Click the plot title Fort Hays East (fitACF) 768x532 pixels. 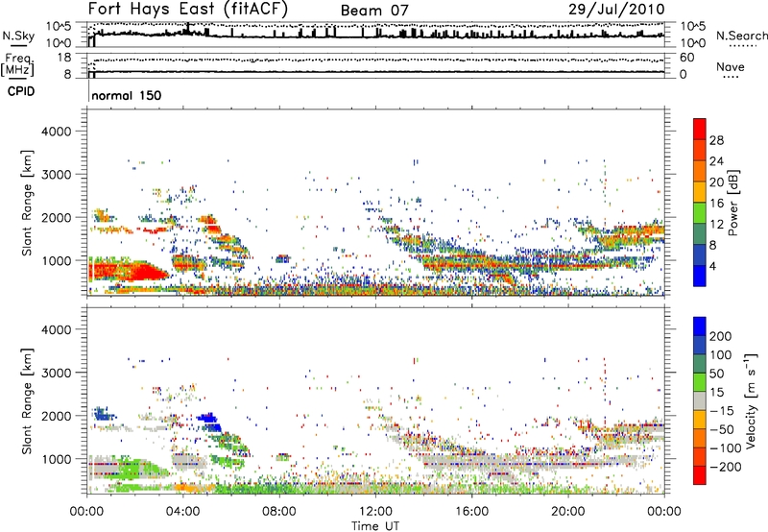[x=187, y=10]
